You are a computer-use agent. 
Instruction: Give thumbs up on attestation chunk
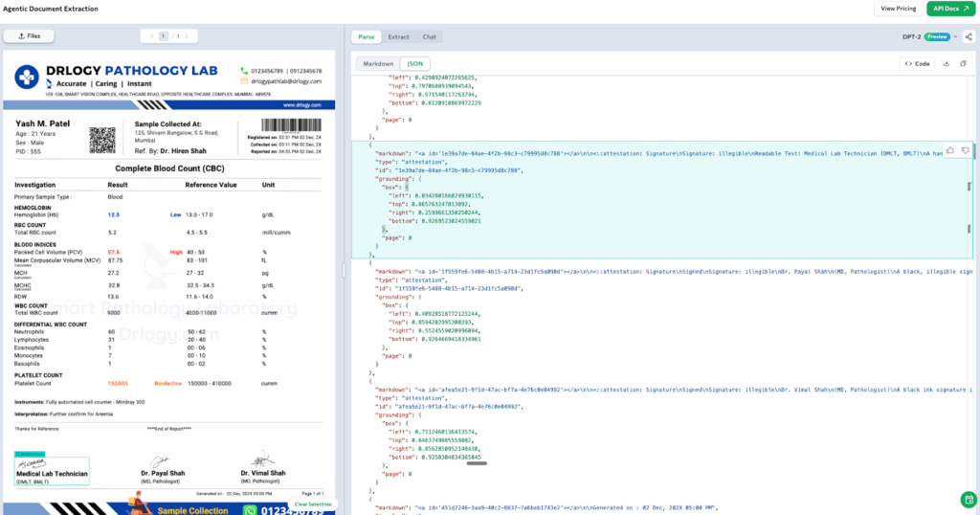[949, 150]
